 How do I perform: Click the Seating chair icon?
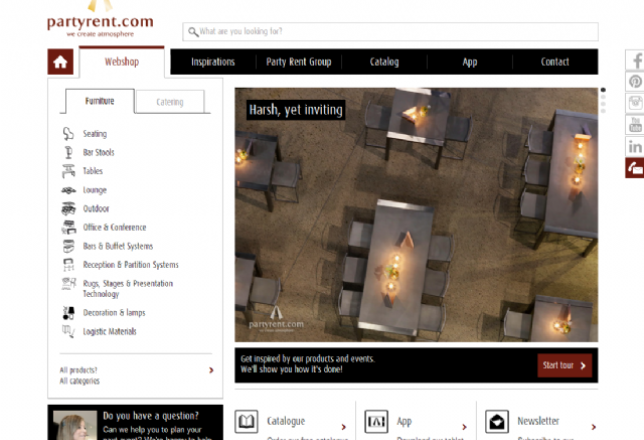coord(68,134)
